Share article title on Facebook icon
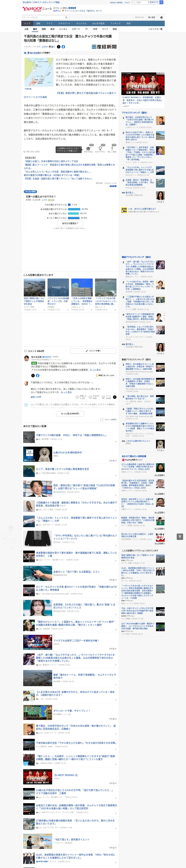 tap(63, 47)
